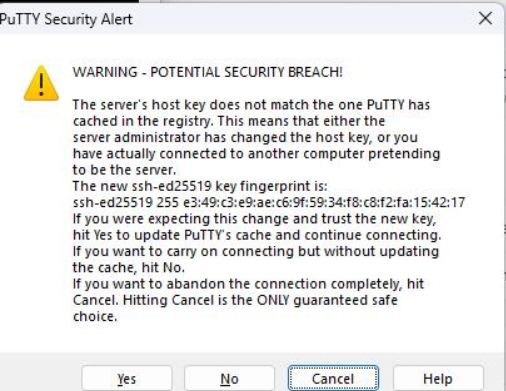506x391 pixels.
Task: Open the Help button
Action: (x=438, y=379)
